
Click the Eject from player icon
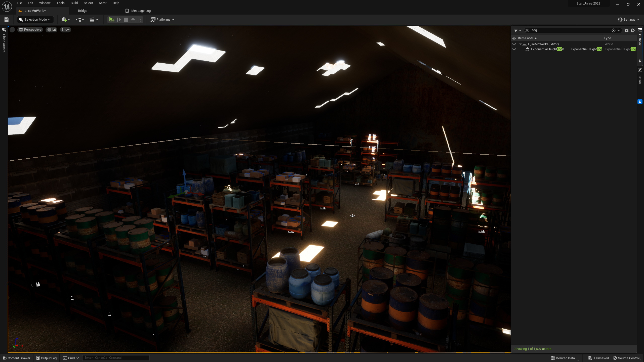coord(133,19)
